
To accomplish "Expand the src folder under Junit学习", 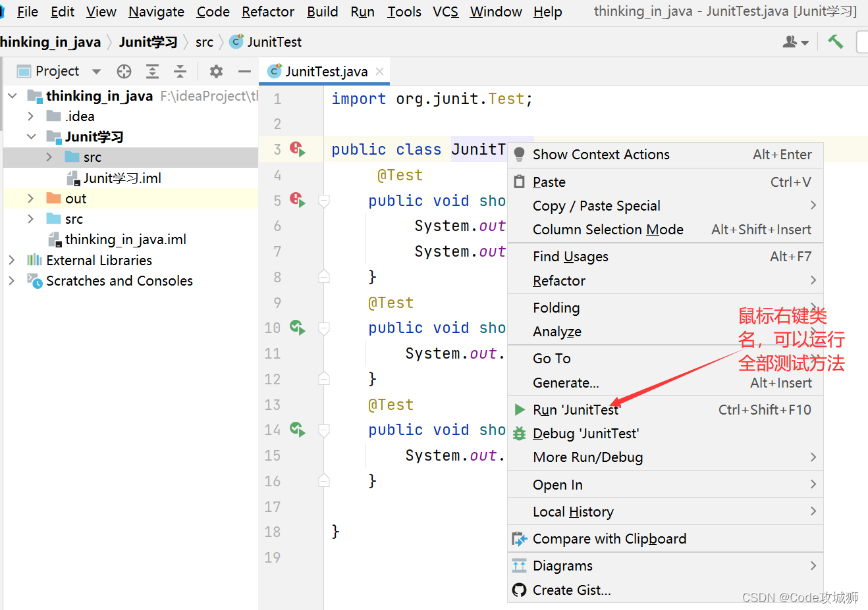I will [49, 157].
